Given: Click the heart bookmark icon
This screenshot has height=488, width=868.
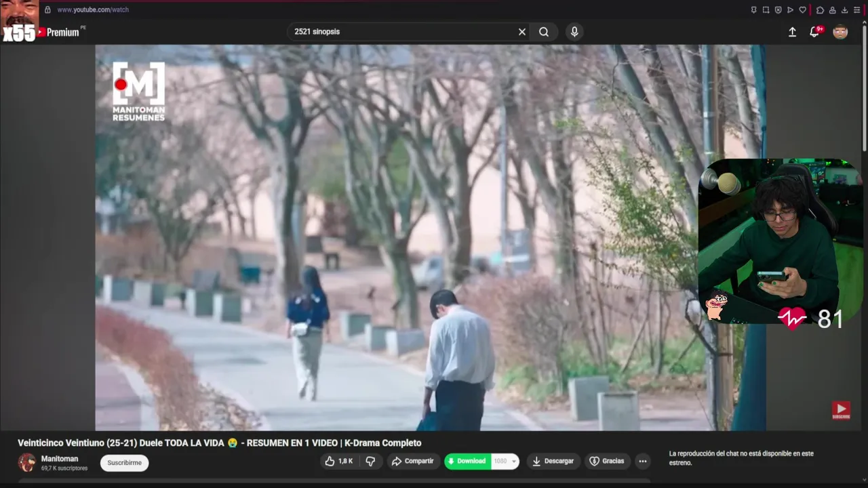Looking at the screenshot, I should click(x=803, y=10).
